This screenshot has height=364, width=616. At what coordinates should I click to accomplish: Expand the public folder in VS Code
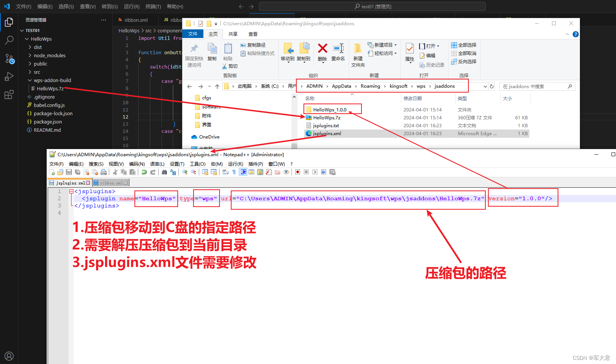pyautogui.click(x=30, y=64)
